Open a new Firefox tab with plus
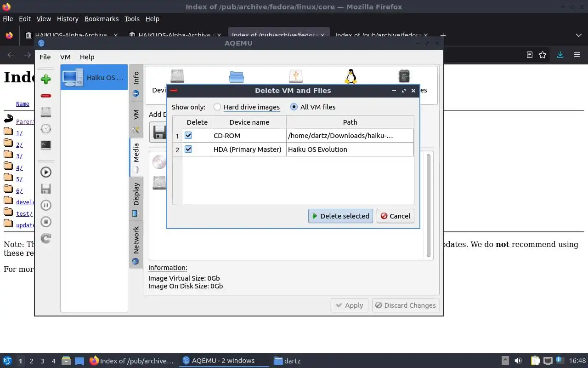The width and height of the screenshot is (588, 368). click(443, 35)
